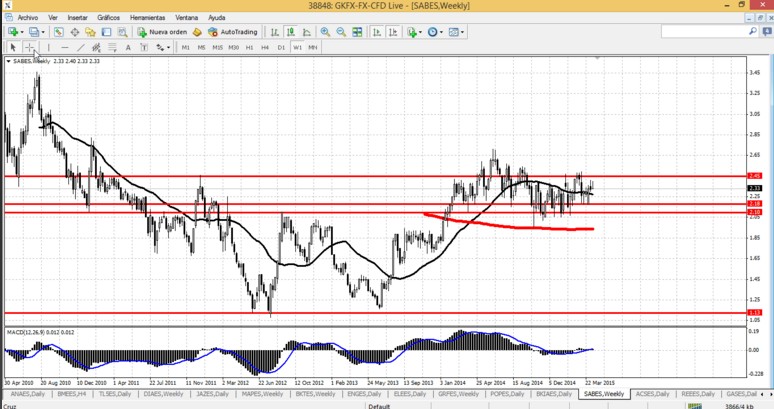Viewport: 774px width, 409px height.
Task: Open the Herramientas menu
Action: (148, 17)
